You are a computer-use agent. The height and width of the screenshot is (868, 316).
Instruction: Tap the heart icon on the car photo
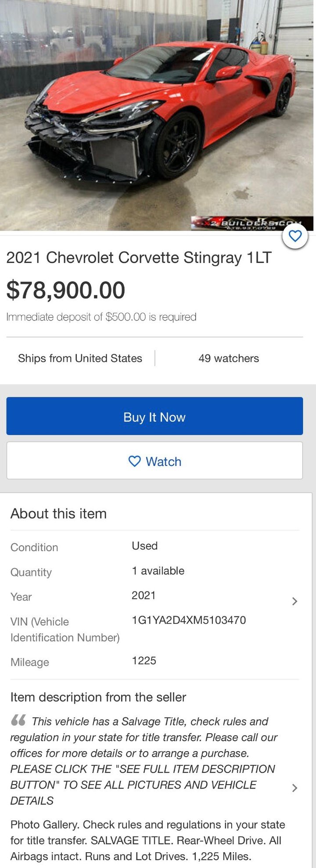coord(295,236)
